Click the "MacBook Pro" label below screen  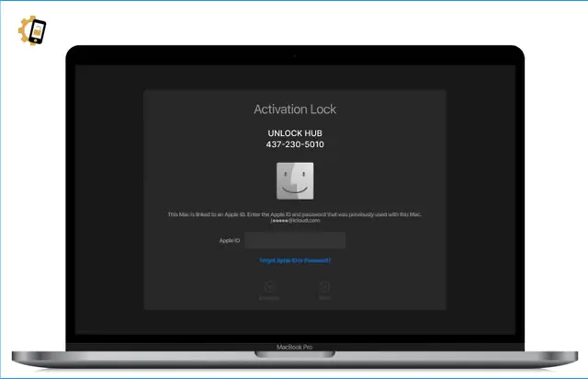point(294,347)
